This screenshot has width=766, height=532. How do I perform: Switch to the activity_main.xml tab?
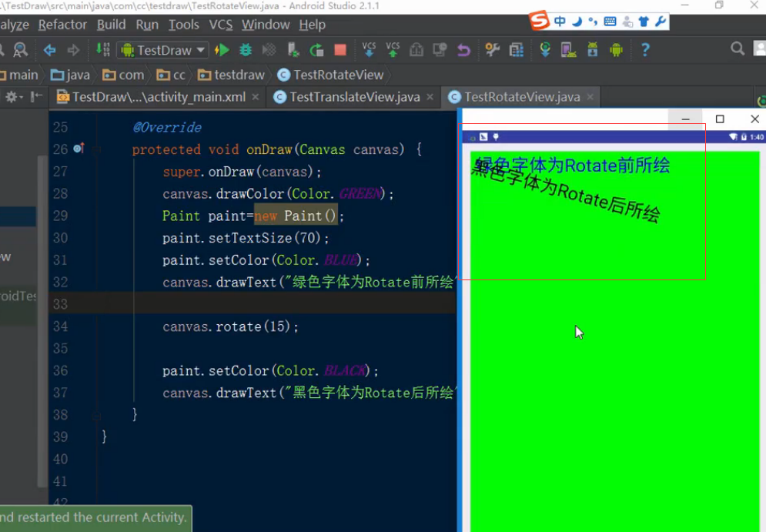click(157, 97)
